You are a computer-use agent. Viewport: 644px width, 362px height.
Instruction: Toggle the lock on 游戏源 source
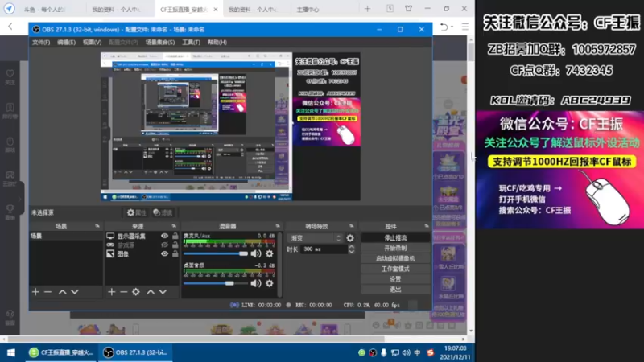pyautogui.click(x=175, y=245)
